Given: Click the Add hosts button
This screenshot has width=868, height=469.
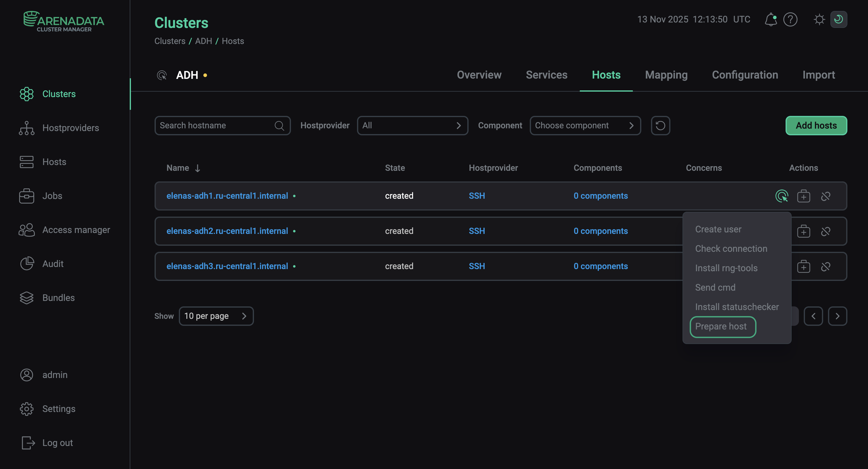Looking at the screenshot, I should point(816,125).
